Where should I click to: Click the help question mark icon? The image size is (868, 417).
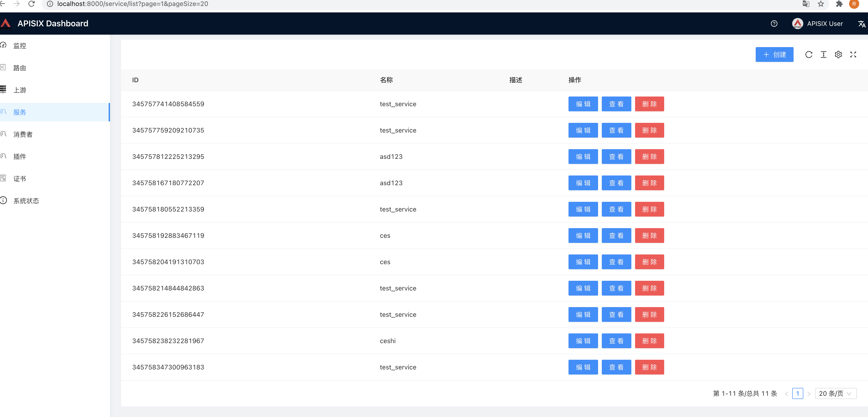(774, 24)
